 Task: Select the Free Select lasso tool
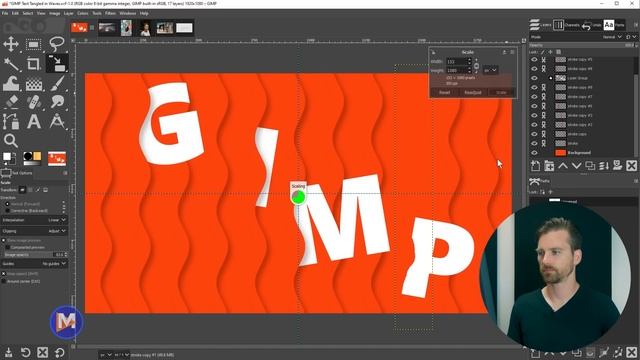tap(57, 44)
